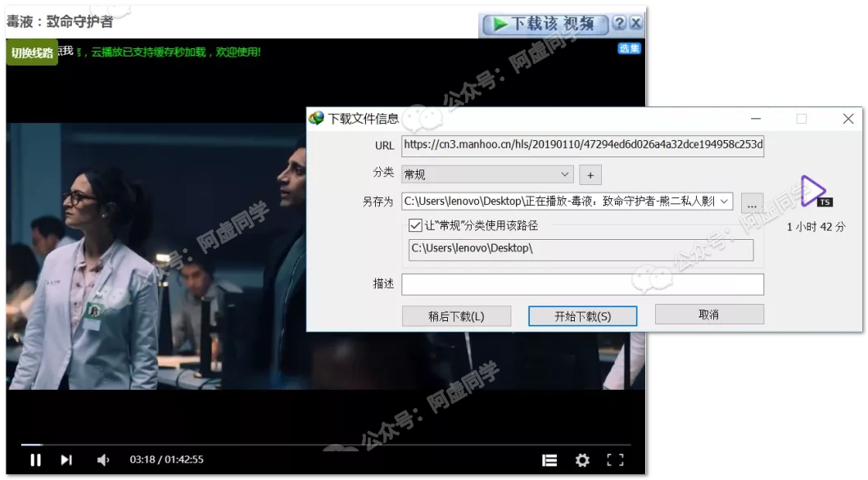Seek on the video progress bar
This screenshot has width=868, height=480.
point(326,445)
